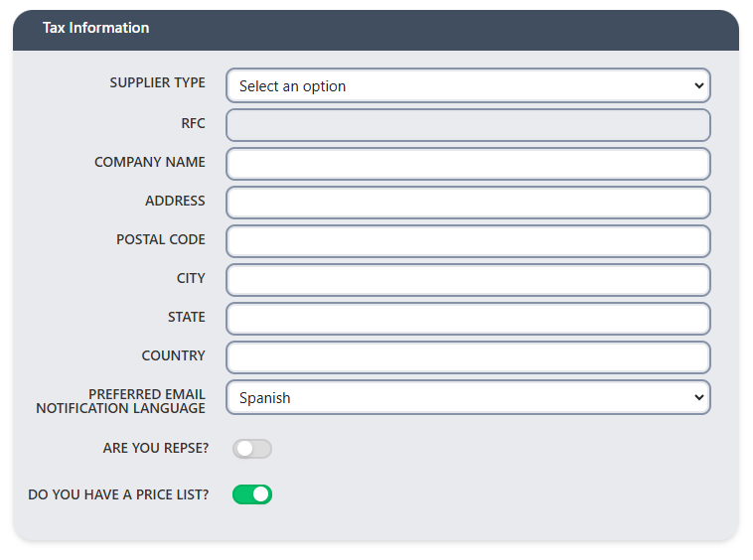Click the SUPPLIER TYPE label
753x560 pixels.
tap(158, 82)
